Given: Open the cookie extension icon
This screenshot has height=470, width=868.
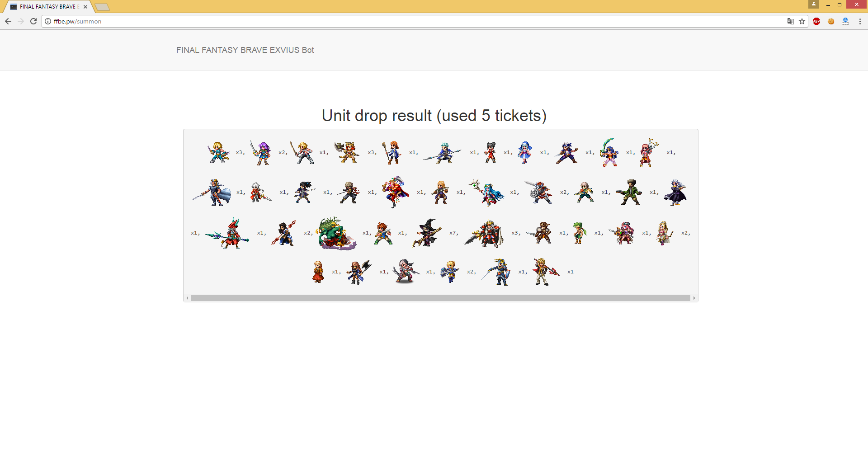Looking at the screenshot, I should pos(831,21).
